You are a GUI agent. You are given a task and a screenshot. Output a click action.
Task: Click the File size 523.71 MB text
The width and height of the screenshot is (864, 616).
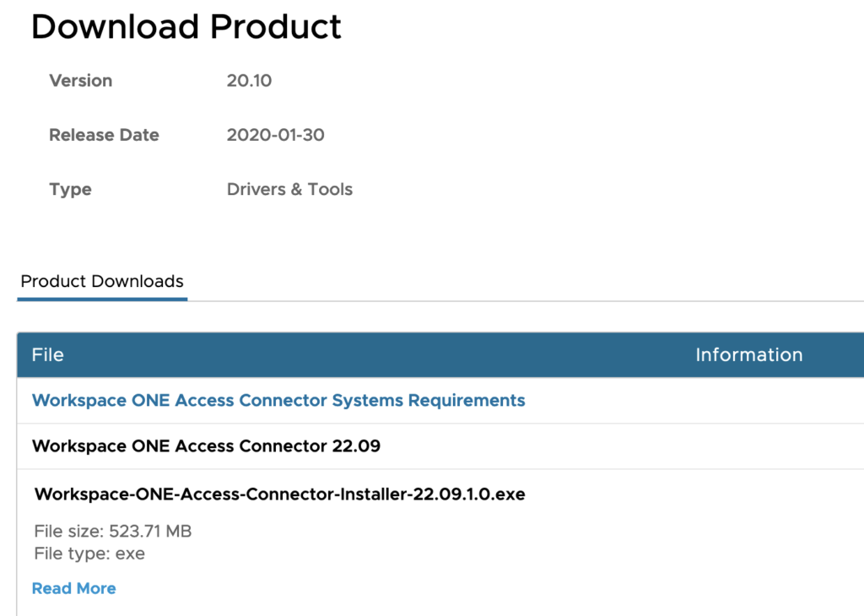pyautogui.click(x=113, y=531)
